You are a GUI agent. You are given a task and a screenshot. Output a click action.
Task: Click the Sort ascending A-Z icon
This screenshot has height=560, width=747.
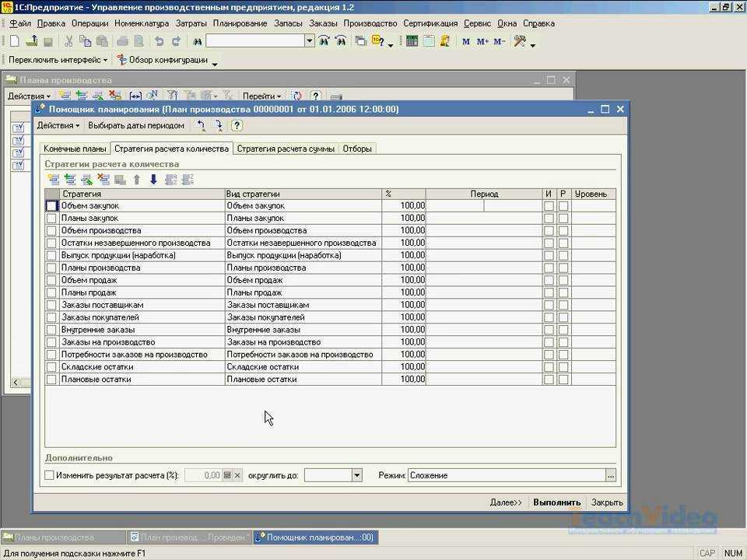[170, 180]
